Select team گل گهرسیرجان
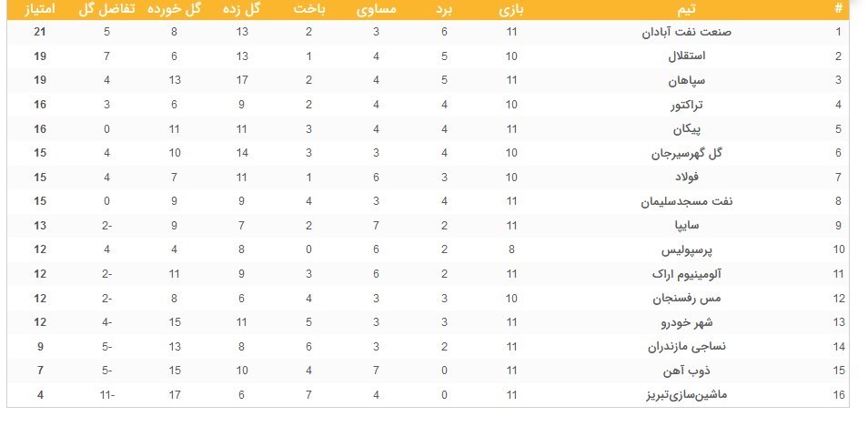 [698, 153]
